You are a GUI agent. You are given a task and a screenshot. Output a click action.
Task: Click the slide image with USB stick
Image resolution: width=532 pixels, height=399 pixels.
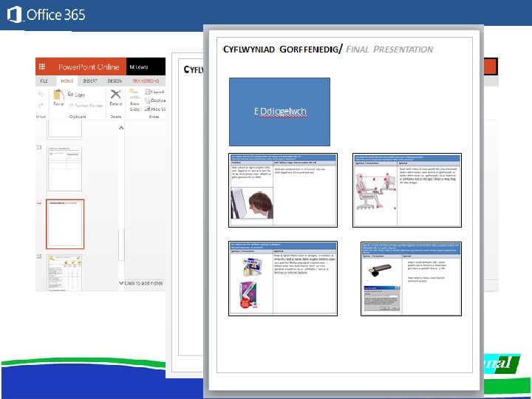[x=412, y=279]
